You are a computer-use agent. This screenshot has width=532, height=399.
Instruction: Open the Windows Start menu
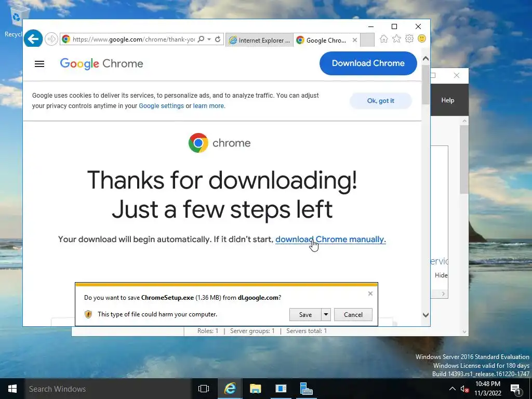point(12,389)
